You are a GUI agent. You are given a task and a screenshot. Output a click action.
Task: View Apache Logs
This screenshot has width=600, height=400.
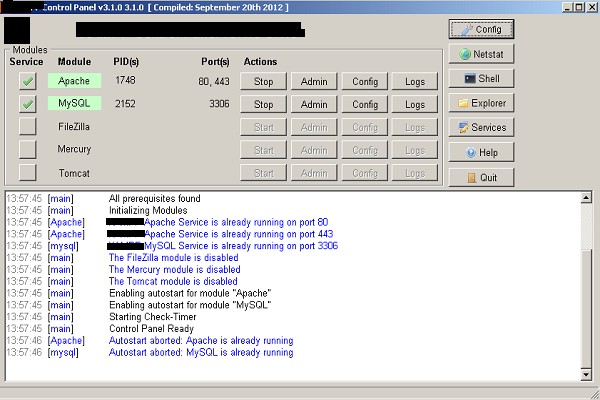point(415,82)
